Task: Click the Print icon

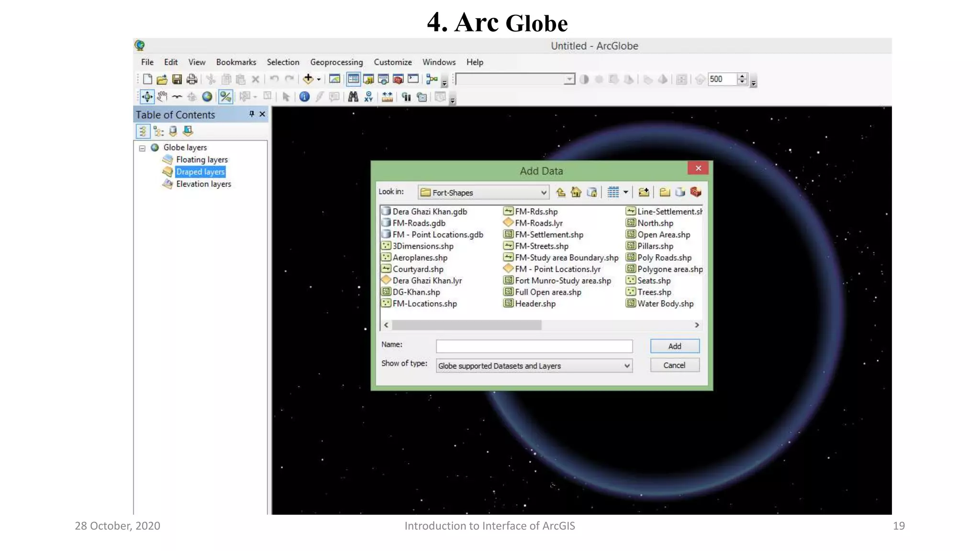Action: click(192, 79)
